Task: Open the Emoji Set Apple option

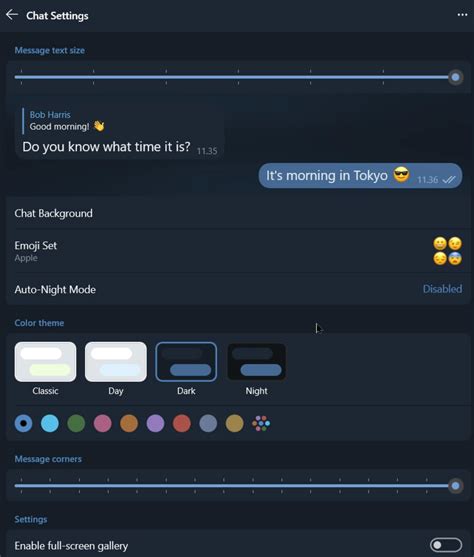Action: coord(238,251)
